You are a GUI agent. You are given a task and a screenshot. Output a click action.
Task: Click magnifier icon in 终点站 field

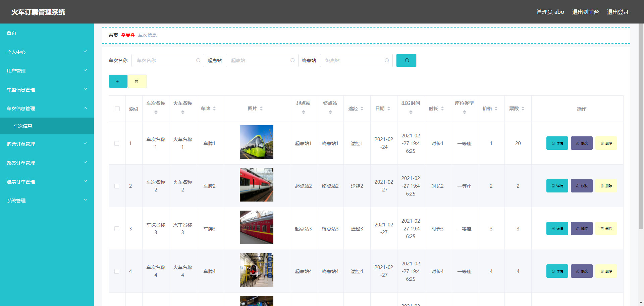click(387, 60)
